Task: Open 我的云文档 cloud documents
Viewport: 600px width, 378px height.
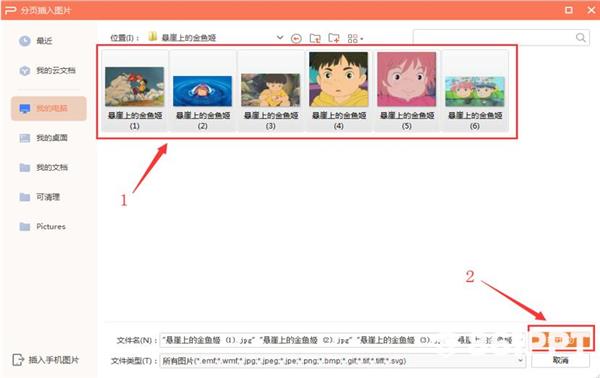Action: pos(47,70)
